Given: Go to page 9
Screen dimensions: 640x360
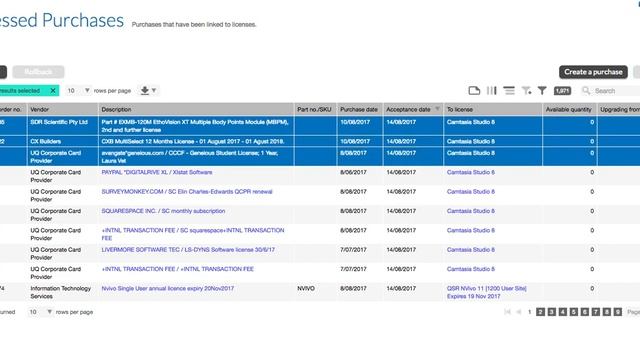Looking at the screenshot, I should [x=618, y=312].
